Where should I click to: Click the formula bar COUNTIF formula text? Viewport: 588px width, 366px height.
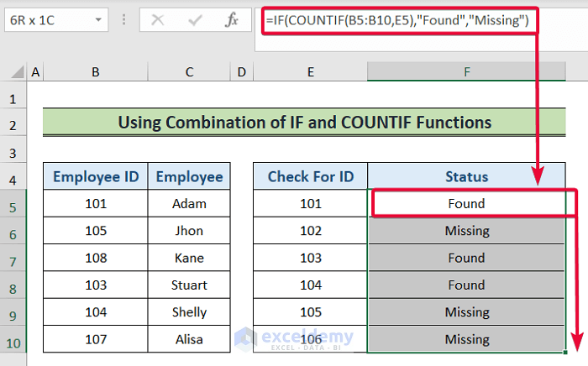[x=396, y=20]
